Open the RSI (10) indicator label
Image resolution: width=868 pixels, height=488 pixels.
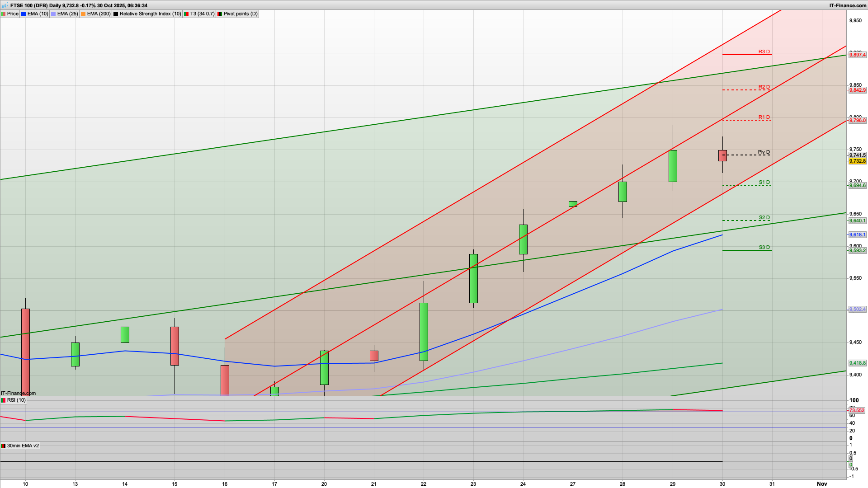pyautogui.click(x=17, y=400)
